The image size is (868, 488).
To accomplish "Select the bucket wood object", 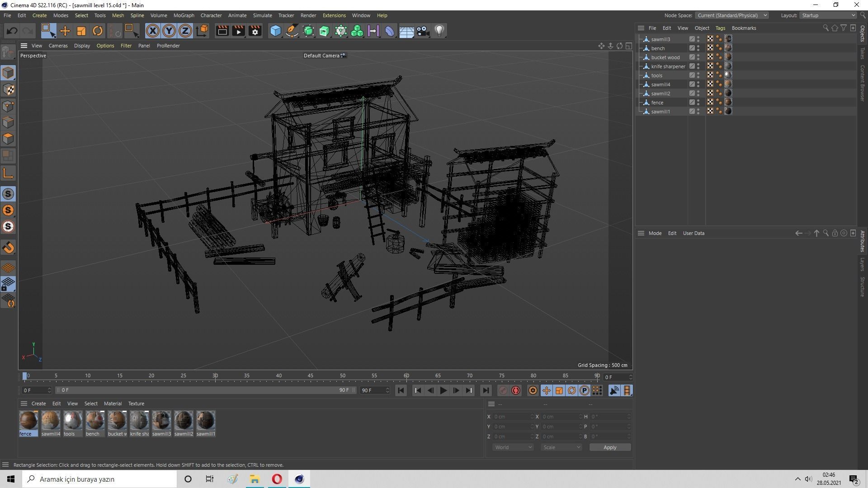I will click(665, 57).
